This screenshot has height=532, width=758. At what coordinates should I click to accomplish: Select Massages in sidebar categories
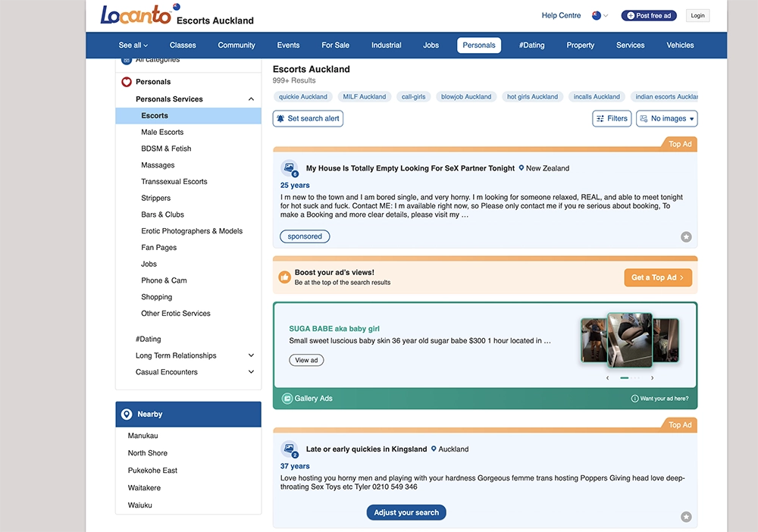(158, 165)
